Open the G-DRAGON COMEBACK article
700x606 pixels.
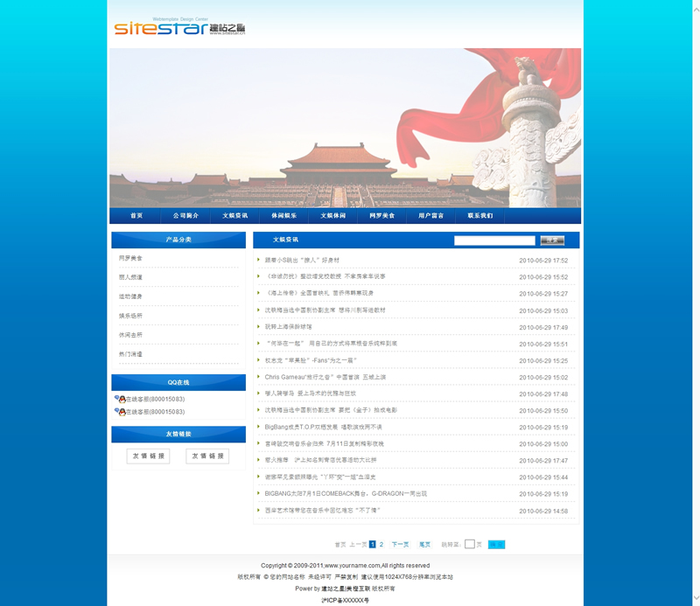pyautogui.click(x=346, y=494)
